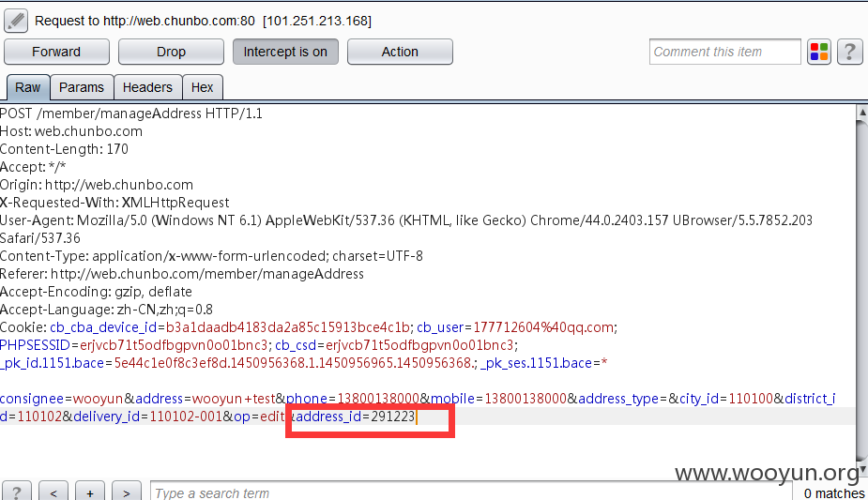Screen dimensions: 868x500
Task: Switch to the Headers tab
Action: coord(148,87)
